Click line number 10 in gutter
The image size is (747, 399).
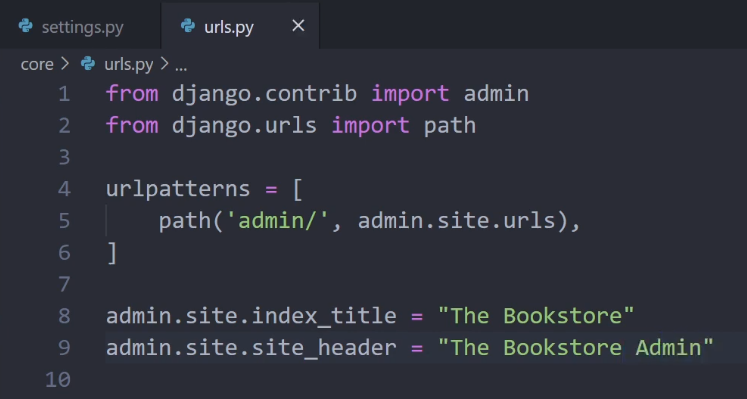pyautogui.click(x=58, y=379)
